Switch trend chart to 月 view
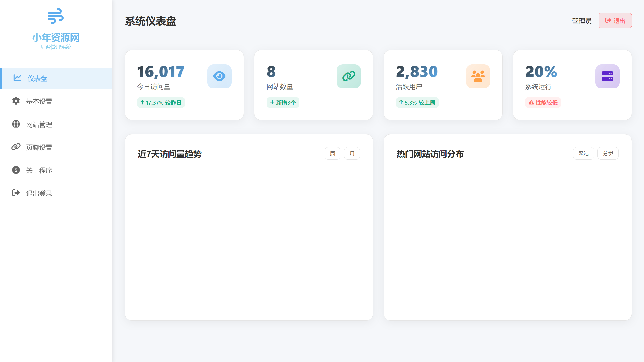644x362 pixels. (x=352, y=153)
